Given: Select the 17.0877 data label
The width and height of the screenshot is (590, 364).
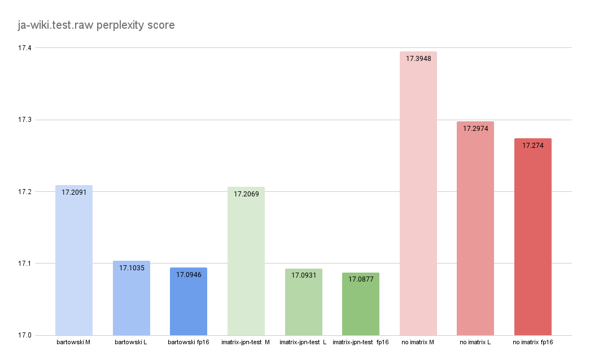Looking at the screenshot, I should [x=361, y=279].
